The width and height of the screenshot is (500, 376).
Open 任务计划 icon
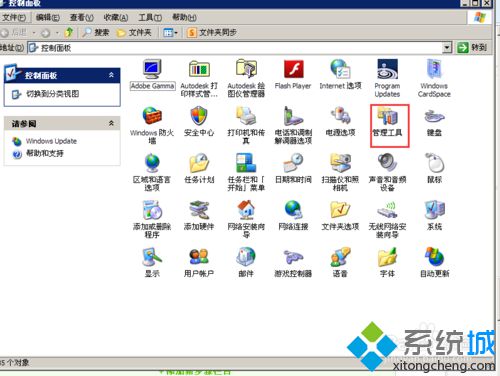(x=199, y=168)
